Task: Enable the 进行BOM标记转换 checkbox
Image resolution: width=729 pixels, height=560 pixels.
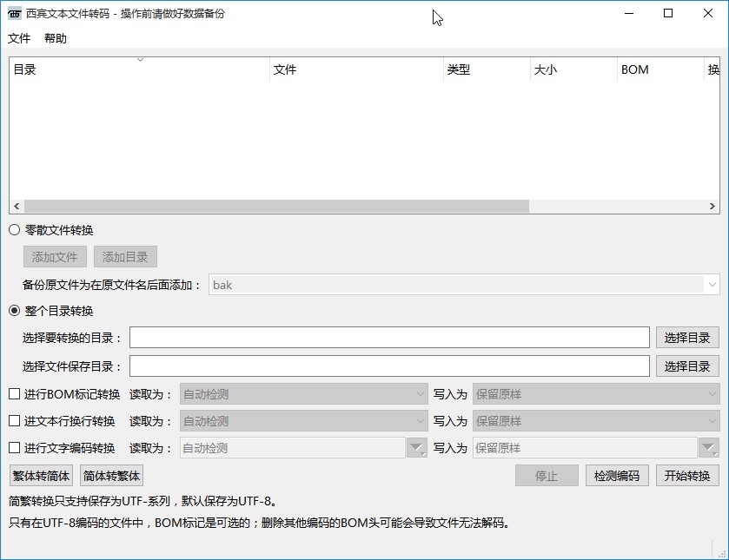Action: pos(14,393)
